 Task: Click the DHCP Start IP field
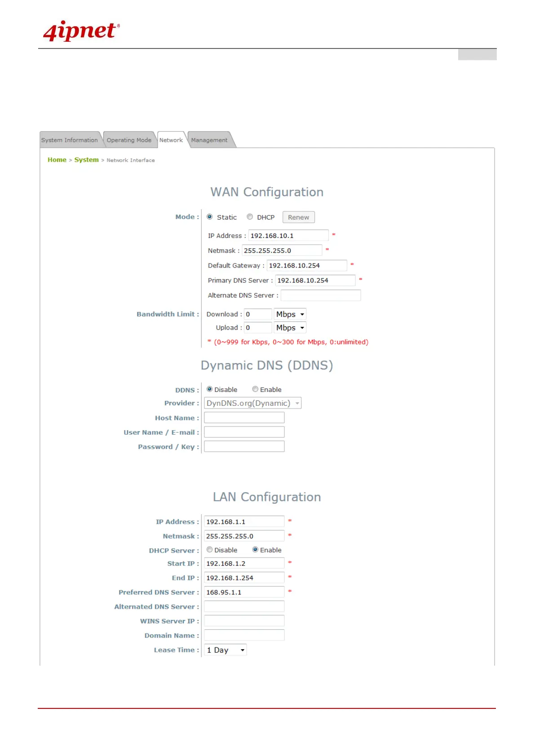pos(244,563)
